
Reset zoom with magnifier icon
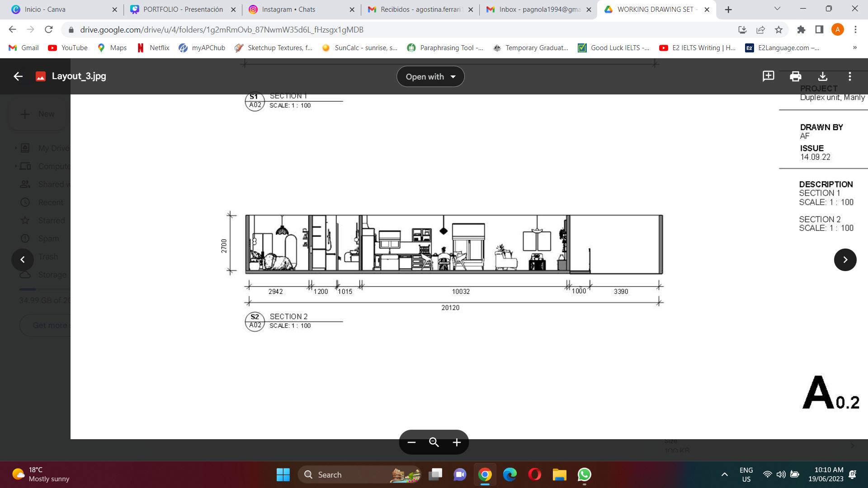(434, 442)
